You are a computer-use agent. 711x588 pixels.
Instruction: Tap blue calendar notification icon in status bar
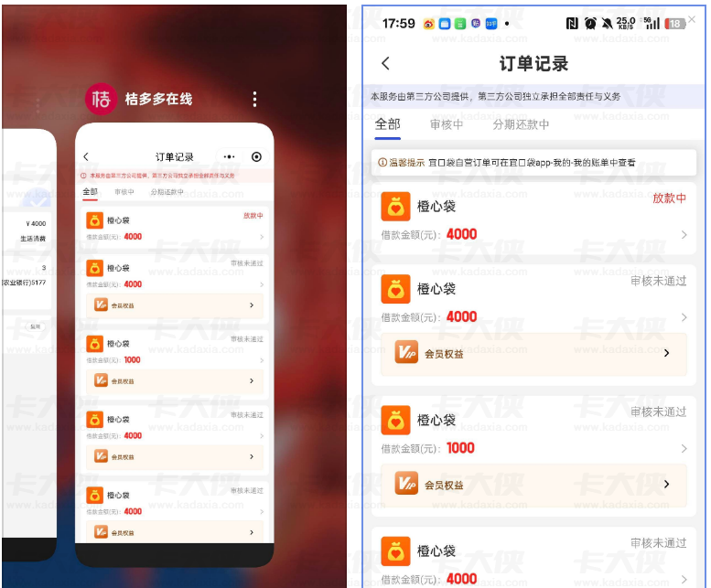(x=445, y=24)
